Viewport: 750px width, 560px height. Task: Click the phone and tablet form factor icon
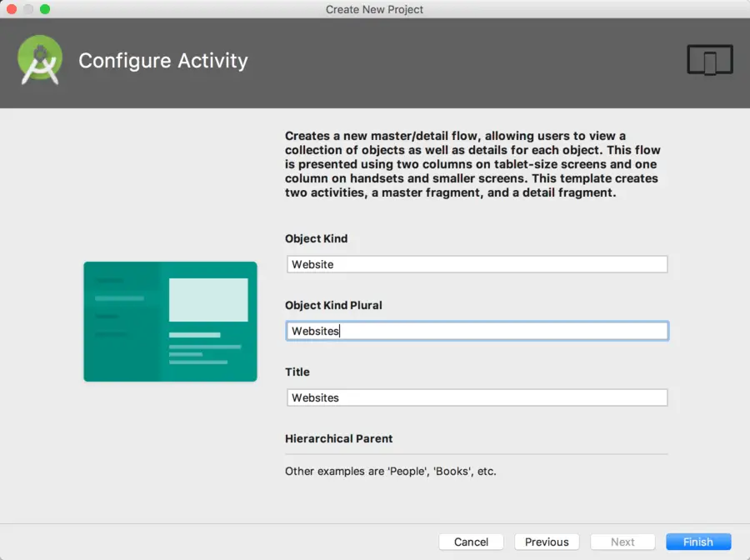point(709,60)
